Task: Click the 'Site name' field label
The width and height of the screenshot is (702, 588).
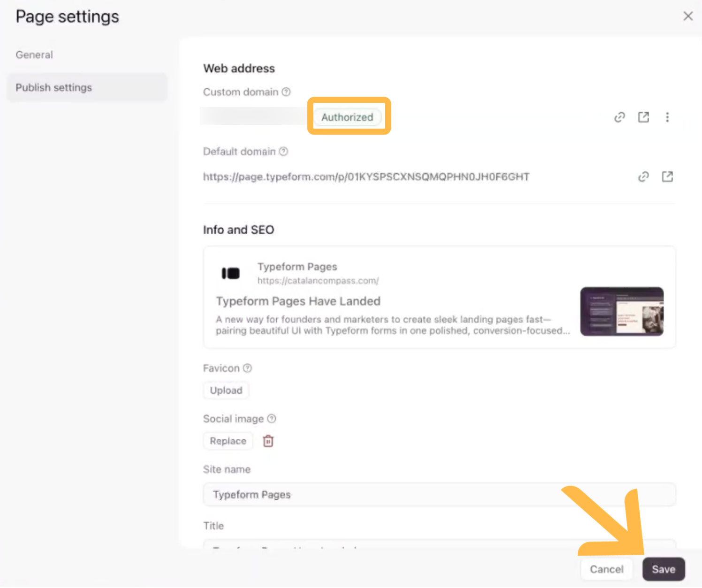Action: 227,469
